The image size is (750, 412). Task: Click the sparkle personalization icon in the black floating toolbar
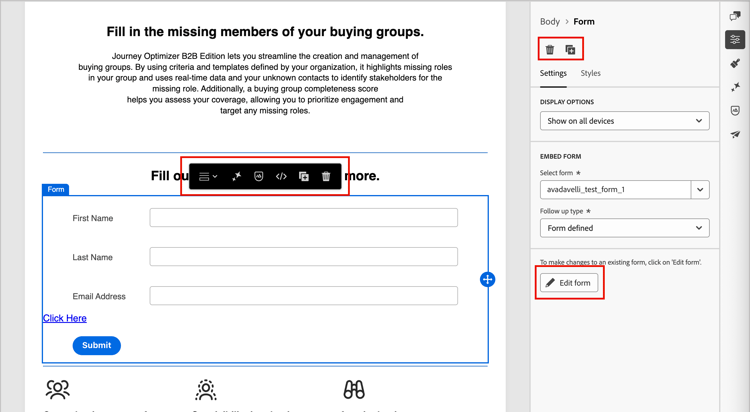[x=236, y=177]
